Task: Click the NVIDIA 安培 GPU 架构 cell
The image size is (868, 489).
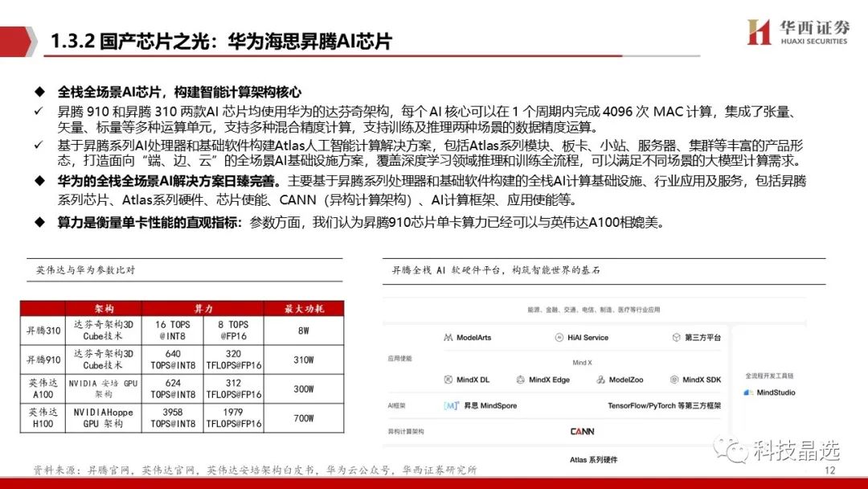Action: (104, 388)
